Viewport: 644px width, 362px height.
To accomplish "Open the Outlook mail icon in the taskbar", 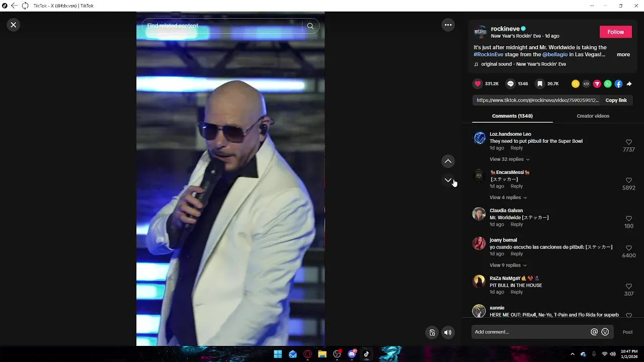I will tap(293, 354).
